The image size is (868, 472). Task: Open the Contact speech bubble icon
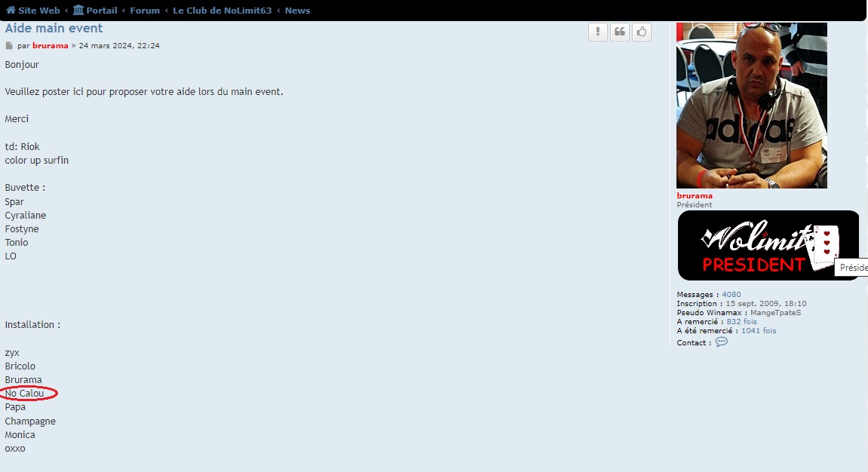click(722, 342)
